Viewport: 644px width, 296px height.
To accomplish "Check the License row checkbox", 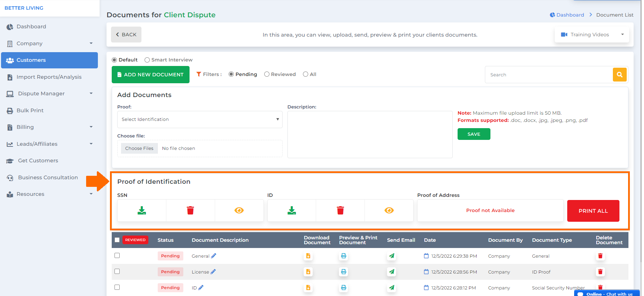I will pyautogui.click(x=117, y=271).
